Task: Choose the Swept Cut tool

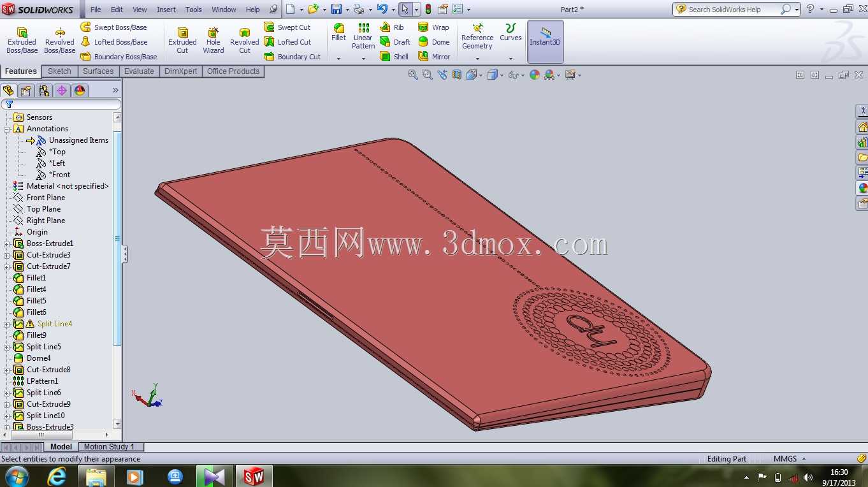Action: [287, 27]
